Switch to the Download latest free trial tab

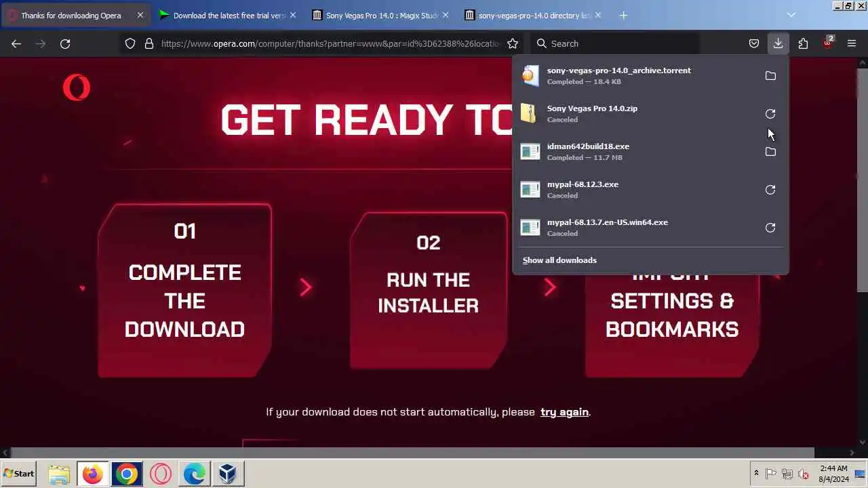229,15
